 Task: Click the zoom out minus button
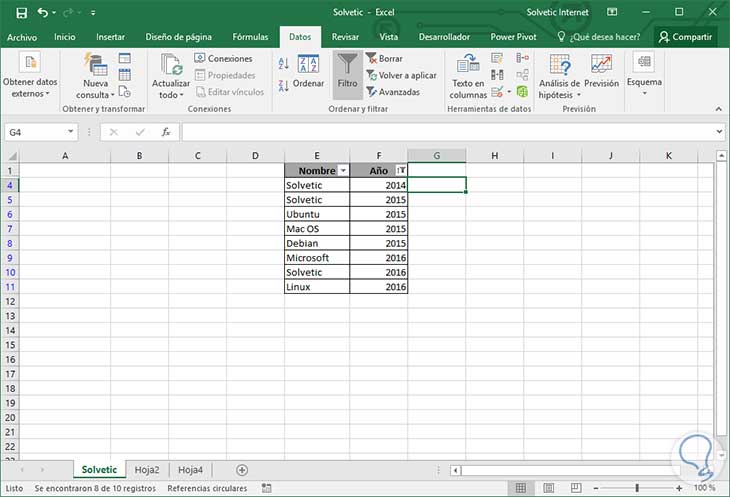tap(596, 488)
